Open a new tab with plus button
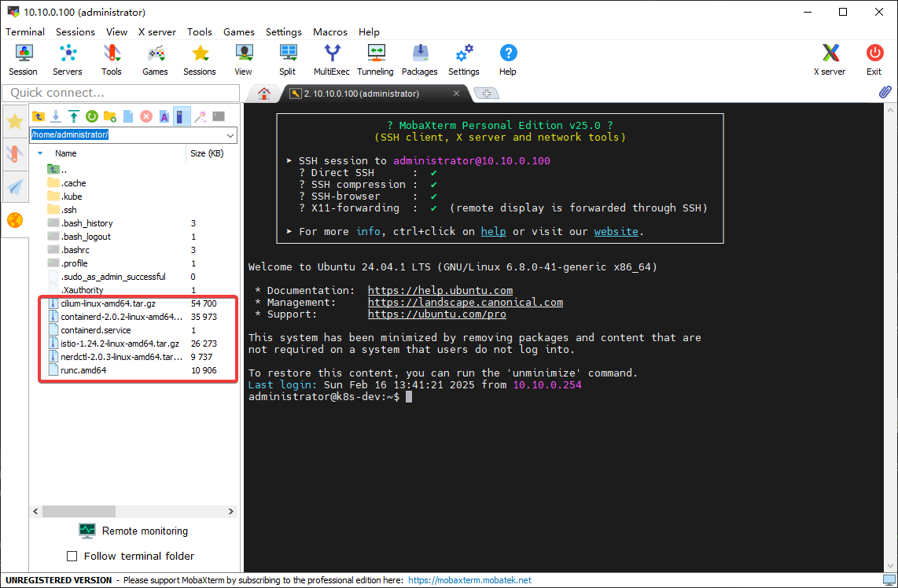This screenshot has height=588, width=898. 487,94
